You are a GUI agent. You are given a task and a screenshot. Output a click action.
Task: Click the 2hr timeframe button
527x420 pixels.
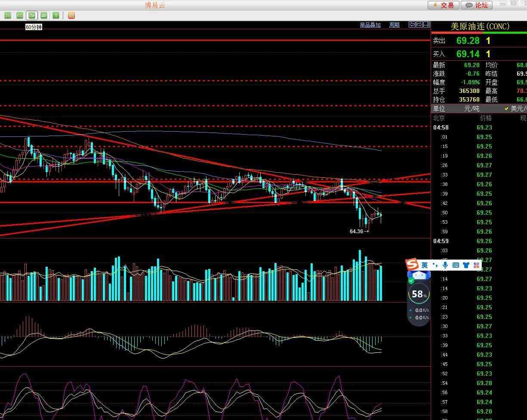click(32, 15)
